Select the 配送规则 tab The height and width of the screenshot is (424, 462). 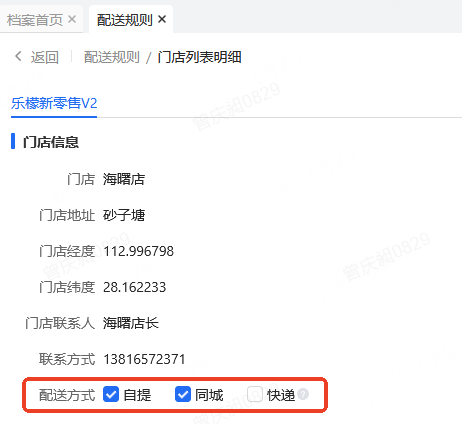[x=125, y=20]
